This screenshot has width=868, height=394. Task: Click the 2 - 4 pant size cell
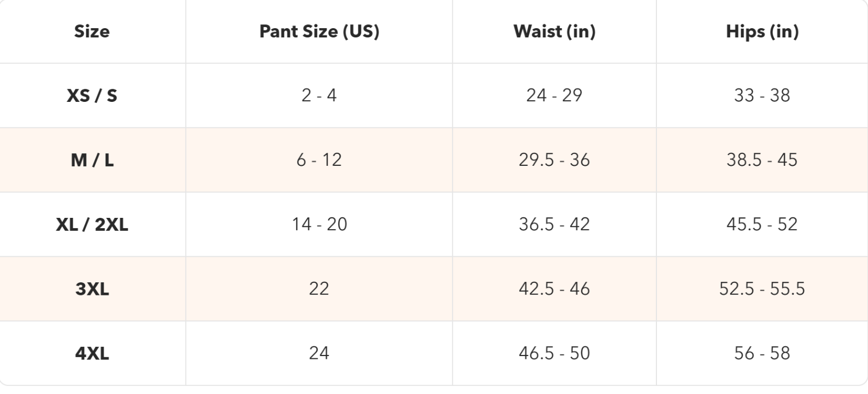[319, 95]
